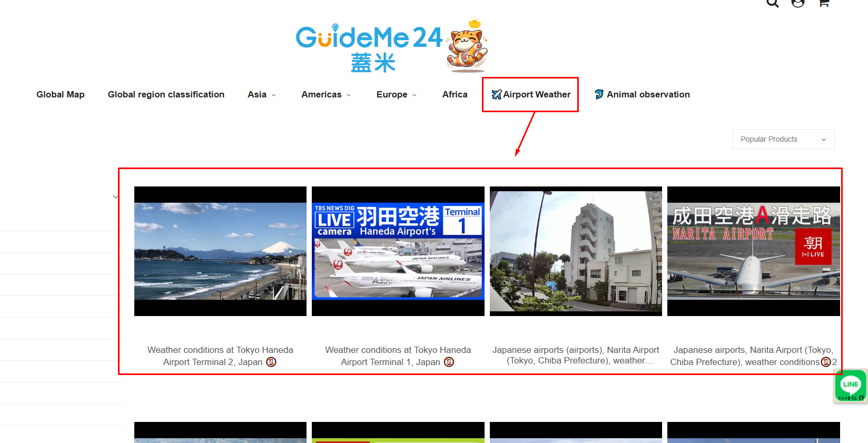Open Global region classification page
The image size is (868, 443).
(166, 94)
